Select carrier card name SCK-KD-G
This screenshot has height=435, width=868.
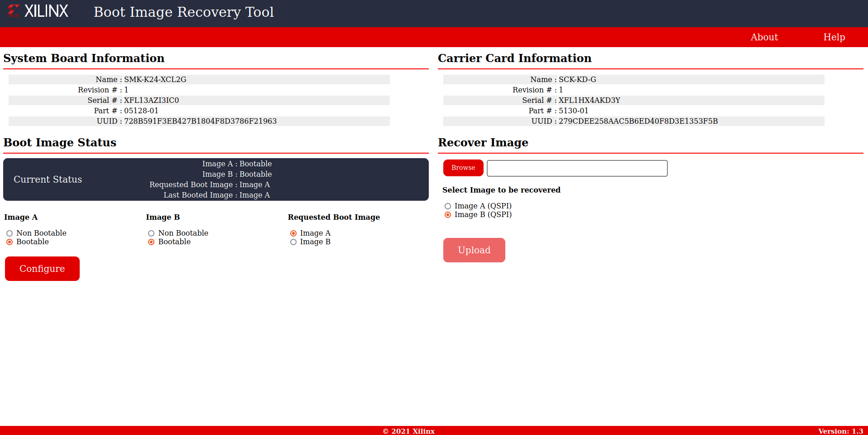pos(577,79)
